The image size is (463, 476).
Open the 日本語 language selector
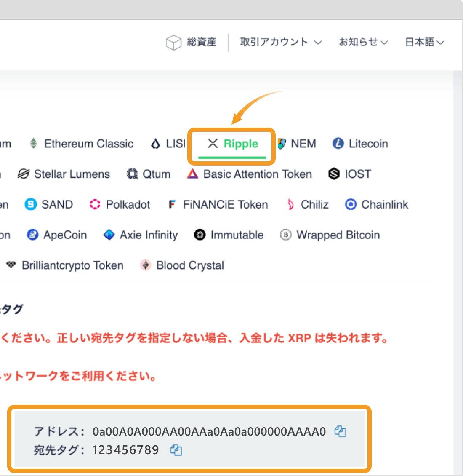pos(424,42)
